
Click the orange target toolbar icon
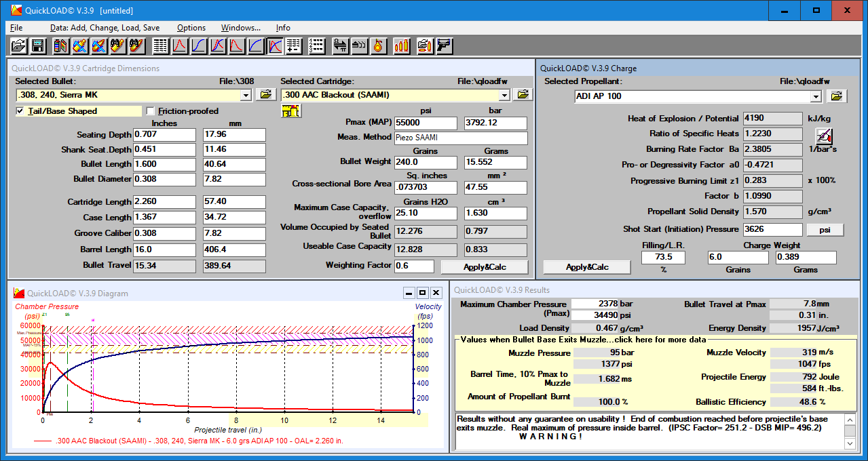tap(379, 46)
